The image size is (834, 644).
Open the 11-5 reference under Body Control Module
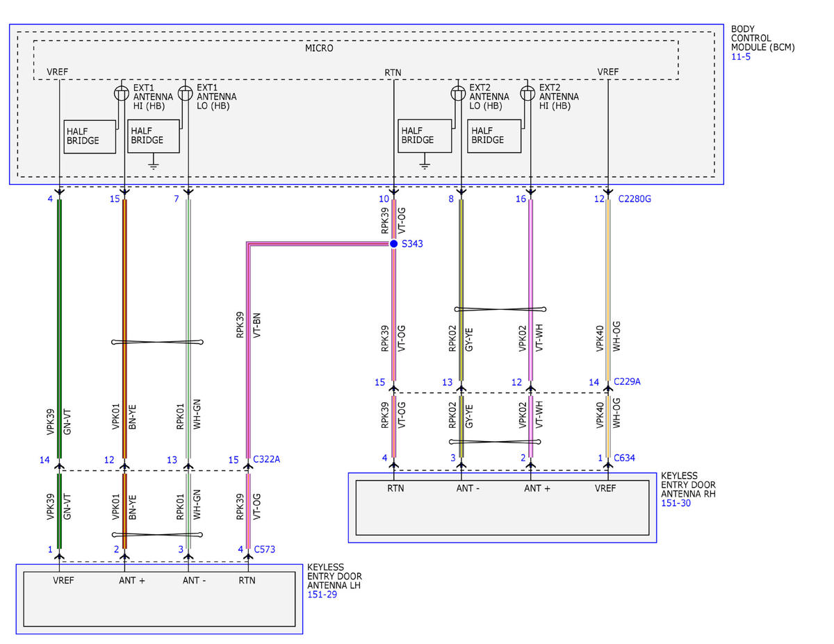click(x=741, y=56)
